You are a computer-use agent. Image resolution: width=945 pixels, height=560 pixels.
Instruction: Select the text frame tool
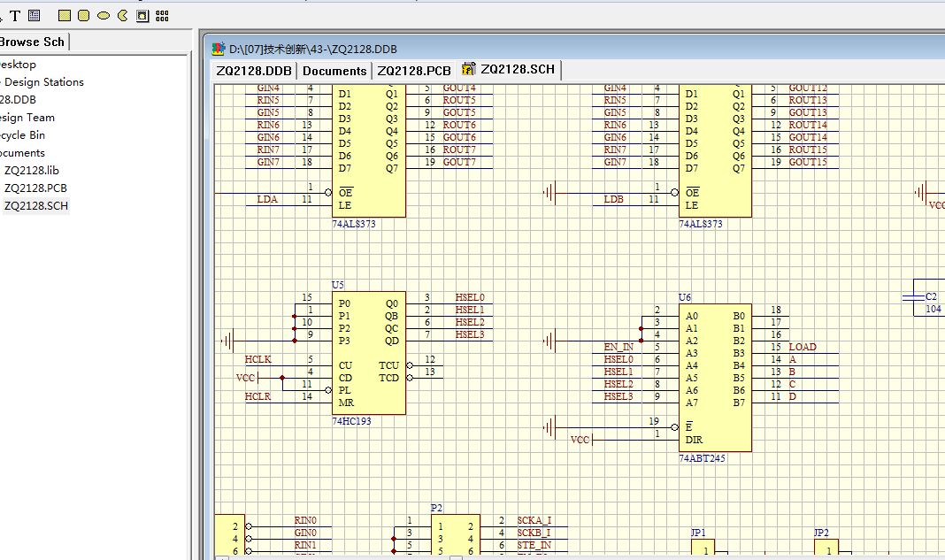35,16
